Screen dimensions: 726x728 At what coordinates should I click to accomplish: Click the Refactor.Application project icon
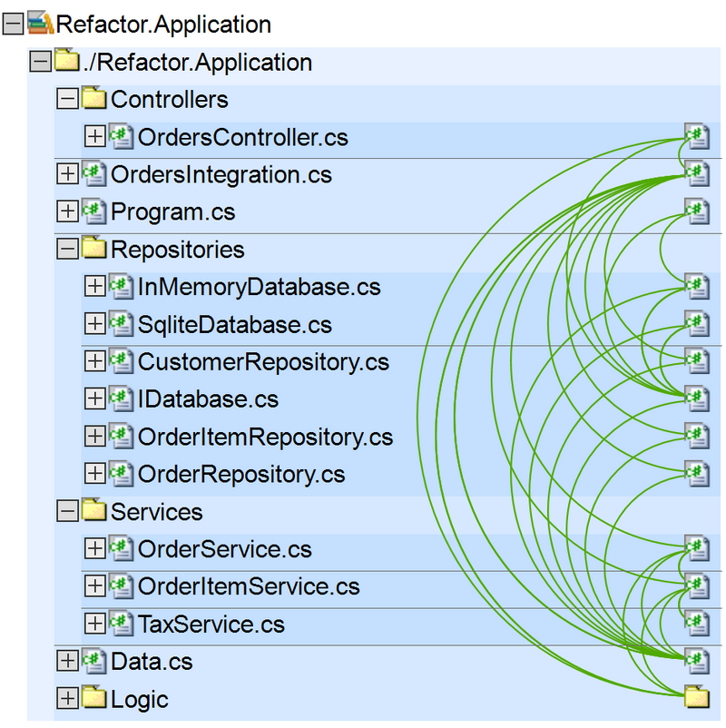point(41,24)
